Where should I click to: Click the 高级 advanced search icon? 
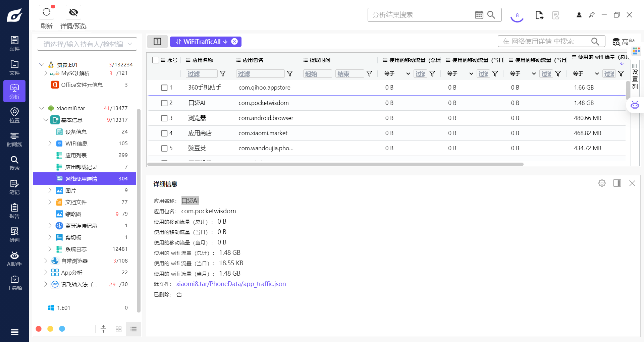(616, 42)
